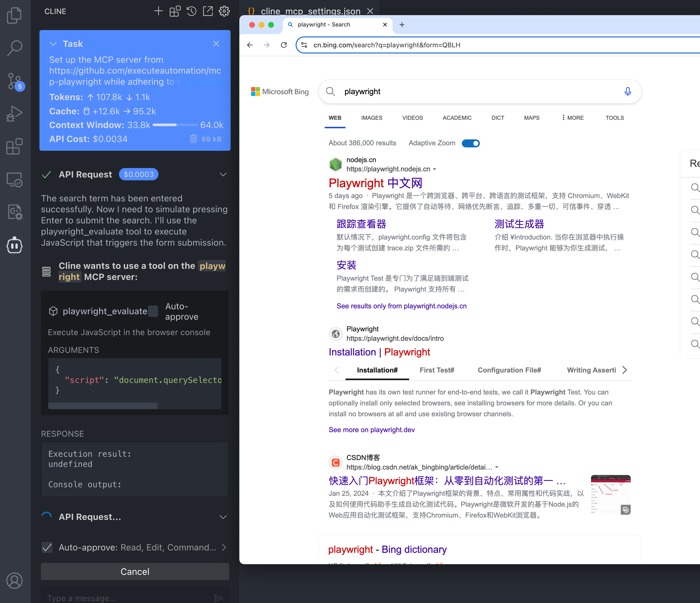This screenshot has width=700, height=603.
Task: Open Cline MCP servers icon
Action: (175, 11)
